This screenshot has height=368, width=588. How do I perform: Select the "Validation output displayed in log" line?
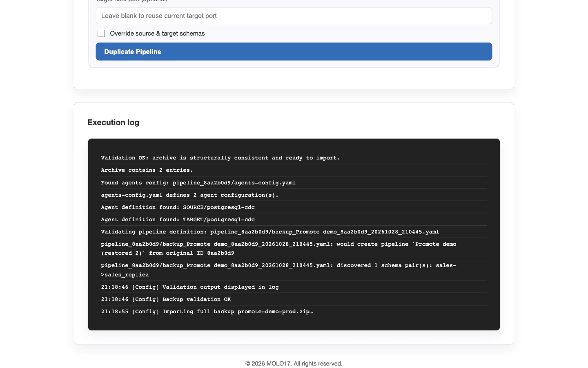click(294, 287)
